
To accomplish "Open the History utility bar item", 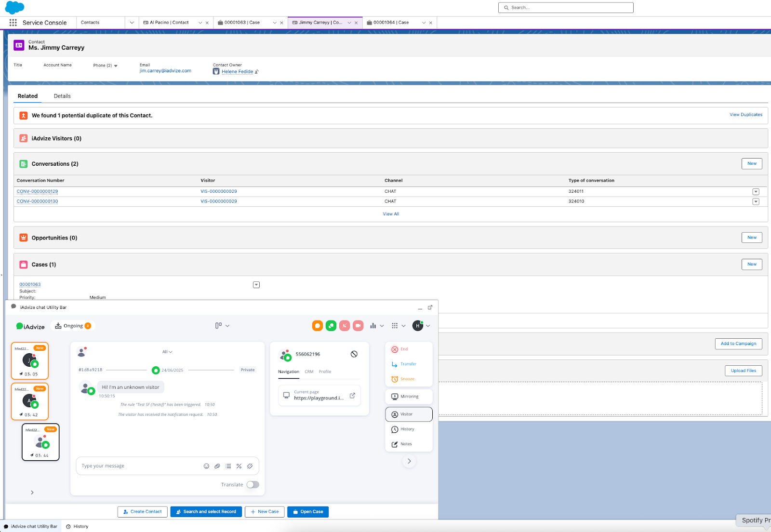I will 77,527.
